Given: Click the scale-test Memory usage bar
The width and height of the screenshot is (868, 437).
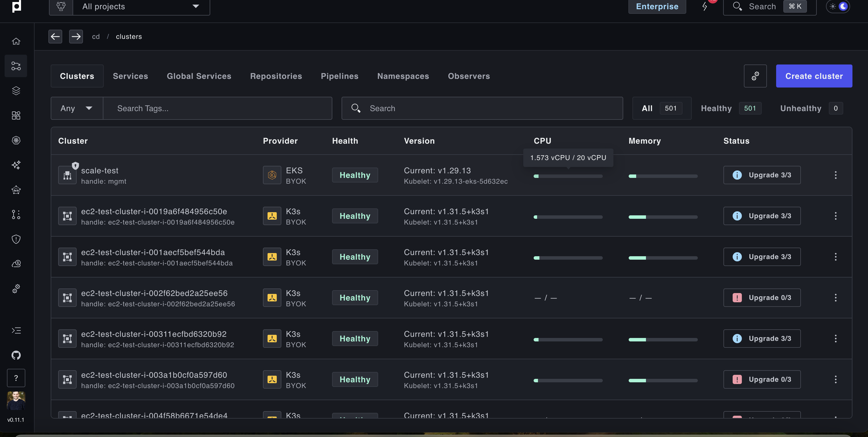Looking at the screenshot, I should coord(663,176).
